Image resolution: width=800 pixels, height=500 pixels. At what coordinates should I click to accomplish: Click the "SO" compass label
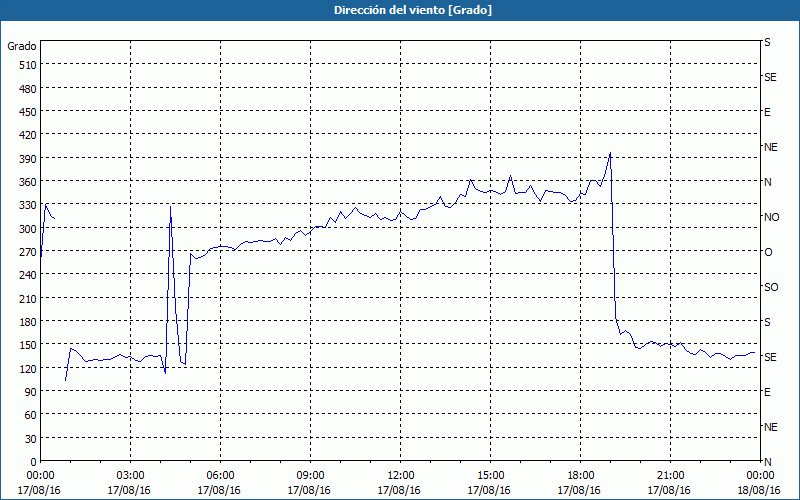click(771, 288)
